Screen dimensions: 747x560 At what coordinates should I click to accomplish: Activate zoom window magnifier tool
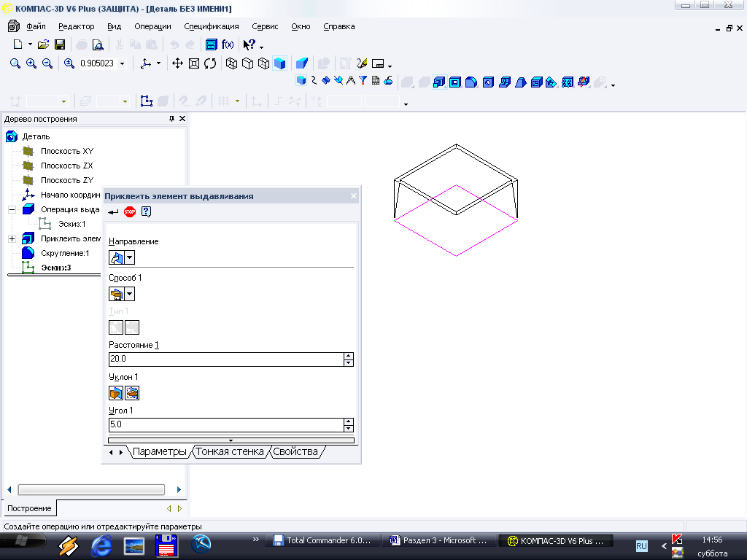tap(15, 63)
